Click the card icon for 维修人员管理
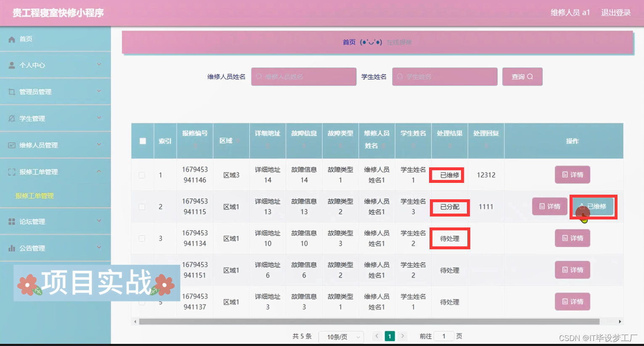Screen dimensions: 644x346 click(x=12, y=145)
